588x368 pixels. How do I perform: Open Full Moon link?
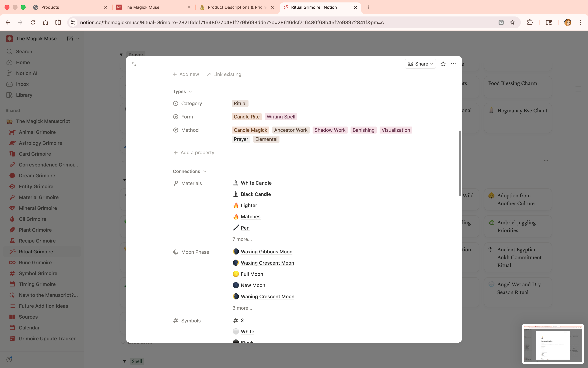252,274
